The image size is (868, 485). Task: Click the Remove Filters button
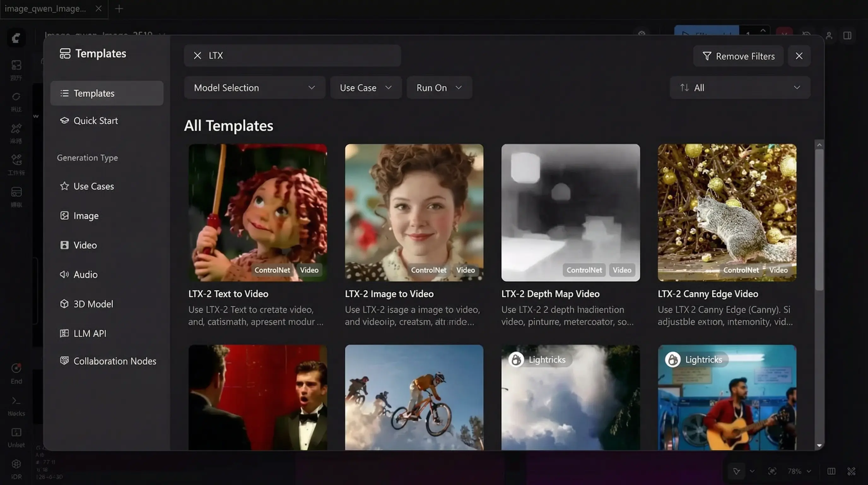[738, 56]
